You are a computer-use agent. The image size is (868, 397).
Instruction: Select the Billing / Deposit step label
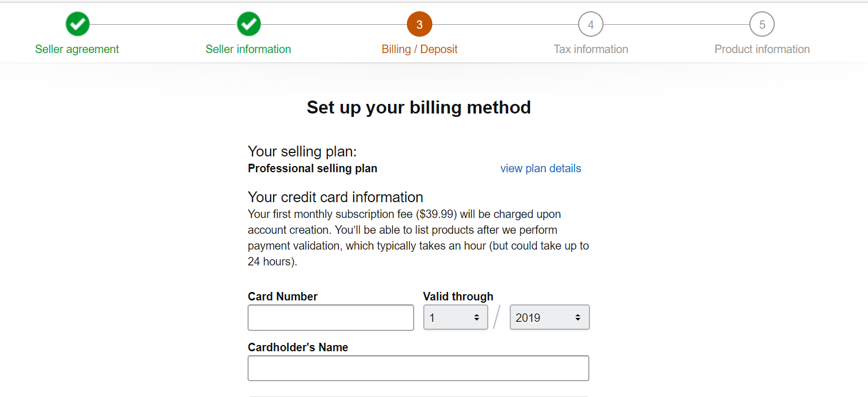pyautogui.click(x=419, y=49)
